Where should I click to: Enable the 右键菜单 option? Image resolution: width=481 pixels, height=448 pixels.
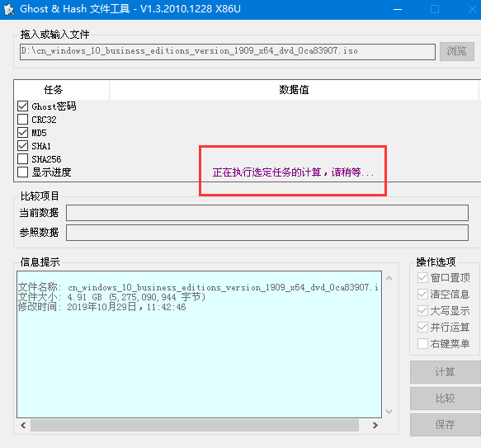point(422,344)
